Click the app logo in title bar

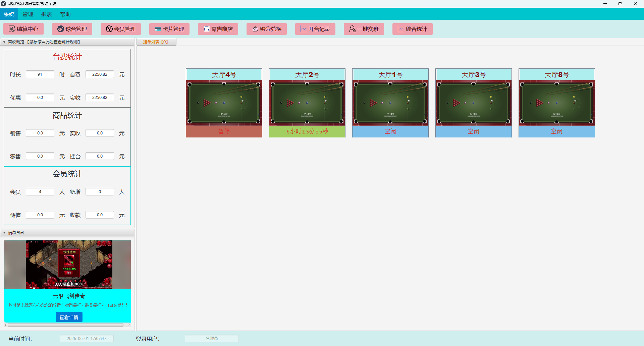pos(4,4)
